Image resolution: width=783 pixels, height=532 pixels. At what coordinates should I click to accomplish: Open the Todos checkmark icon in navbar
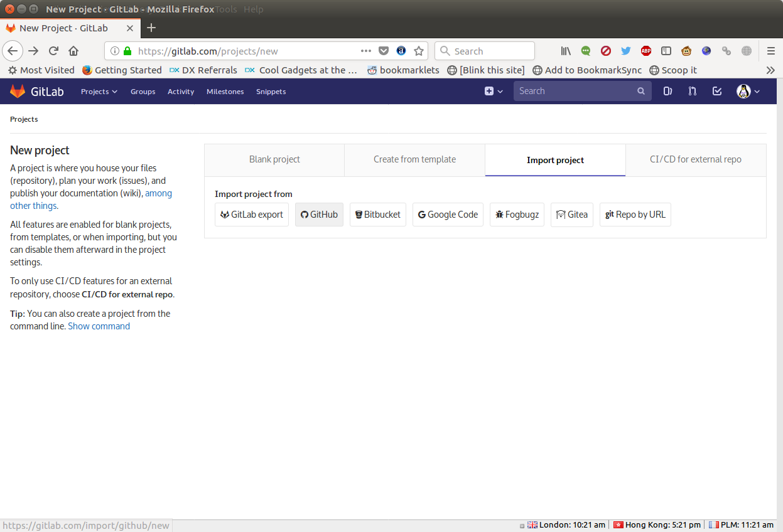pos(717,91)
